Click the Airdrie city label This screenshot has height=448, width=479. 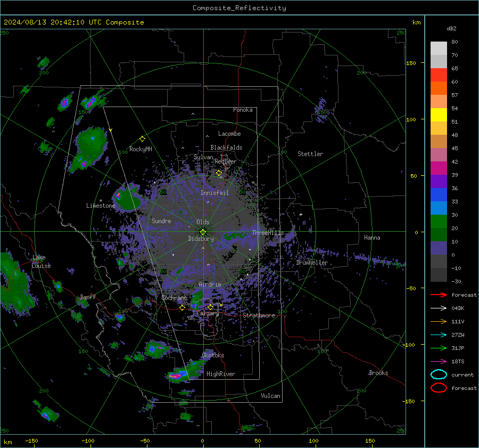210,284
